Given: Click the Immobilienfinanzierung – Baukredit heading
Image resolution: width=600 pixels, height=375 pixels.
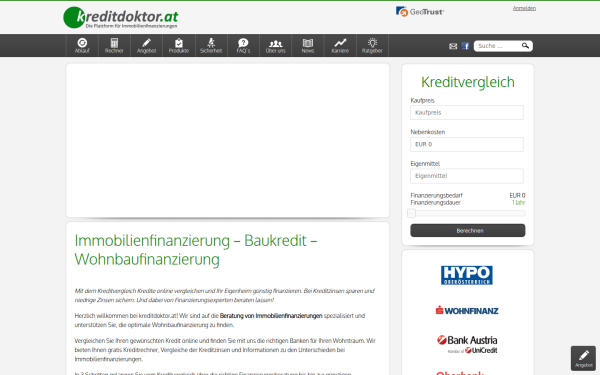Looking at the screenshot, I should click(x=196, y=250).
